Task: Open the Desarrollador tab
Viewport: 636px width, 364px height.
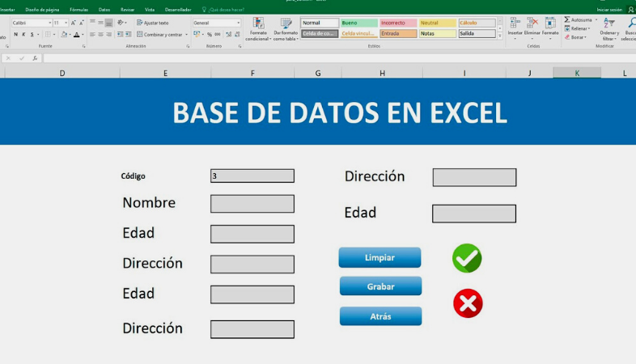Action: pyautogui.click(x=178, y=10)
